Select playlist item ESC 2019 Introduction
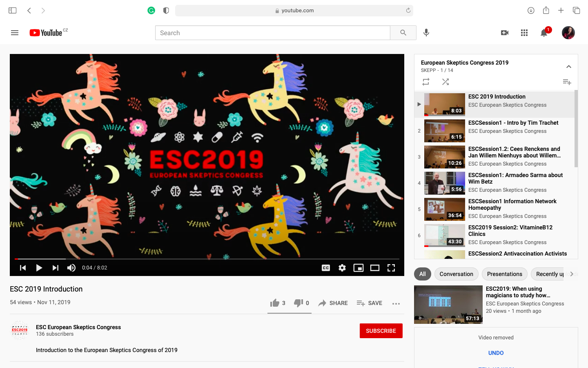Viewport: 588px width, 368px height. (x=494, y=104)
